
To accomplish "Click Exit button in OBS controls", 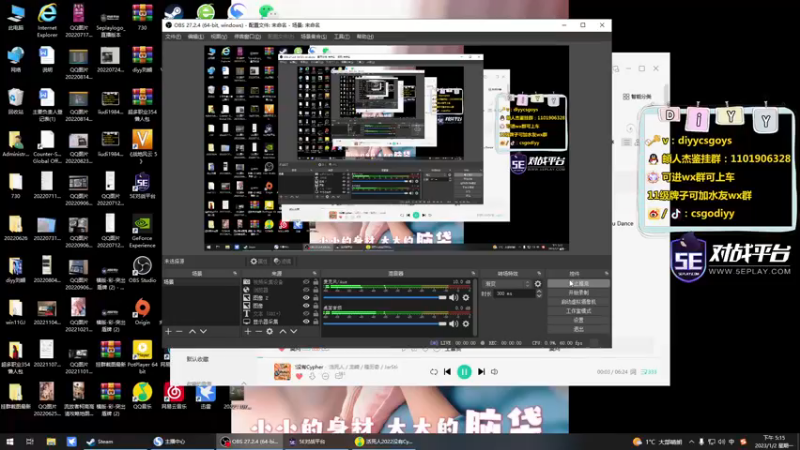I will (x=578, y=329).
